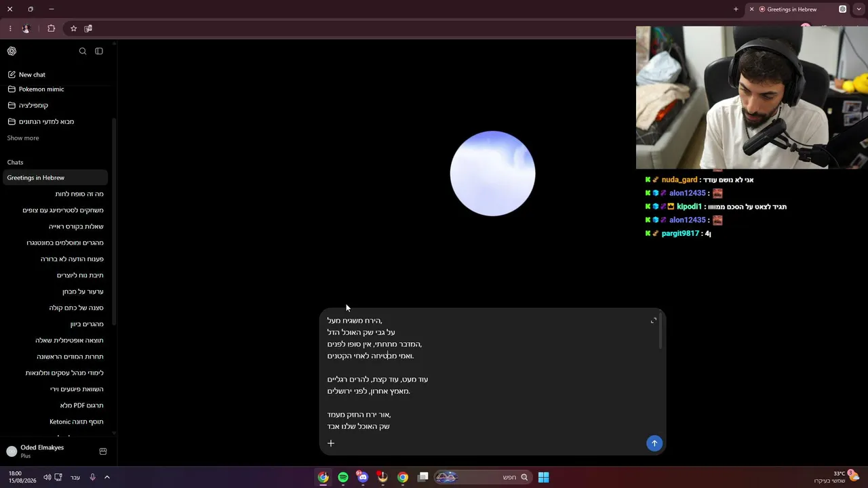
Task: Open the browser profile avatar
Action: [26, 28]
